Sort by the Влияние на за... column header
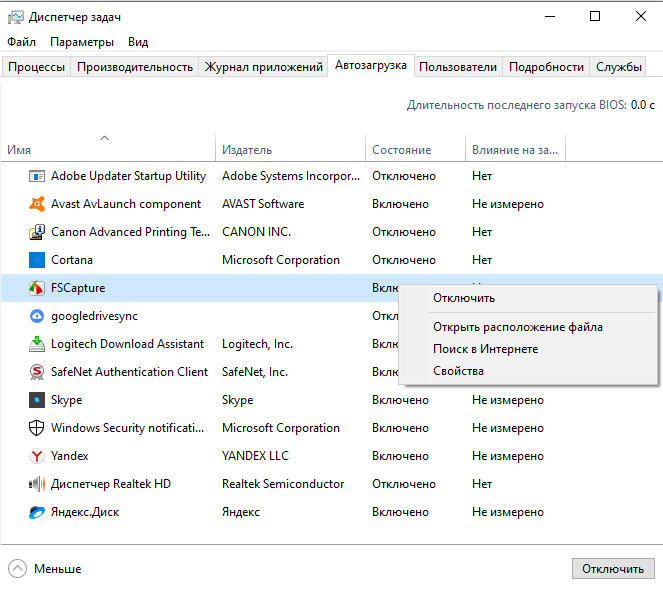The width and height of the screenshot is (663, 592). pyautogui.click(x=515, y=150)
